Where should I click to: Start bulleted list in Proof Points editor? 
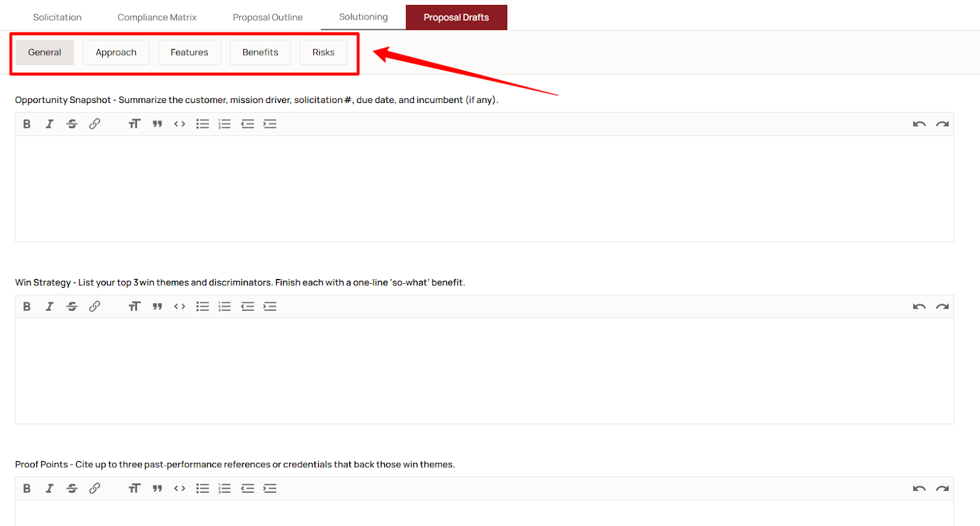202,489
